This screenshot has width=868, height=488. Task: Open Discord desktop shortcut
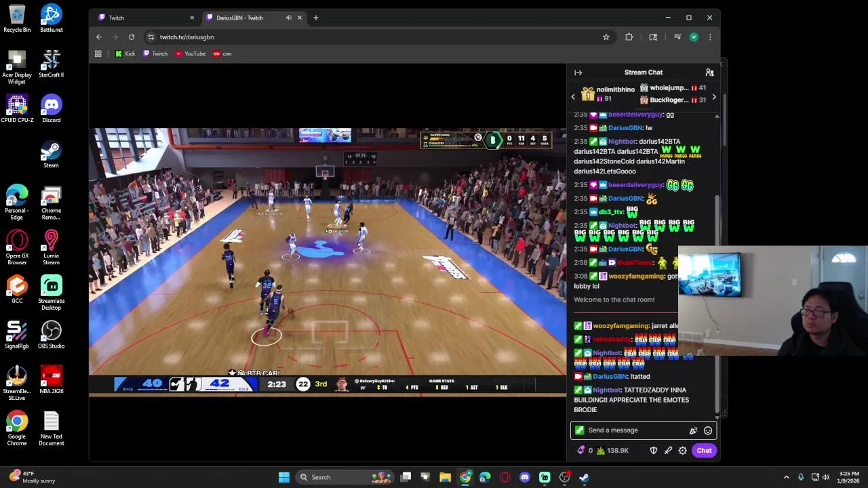coord(51,109)
